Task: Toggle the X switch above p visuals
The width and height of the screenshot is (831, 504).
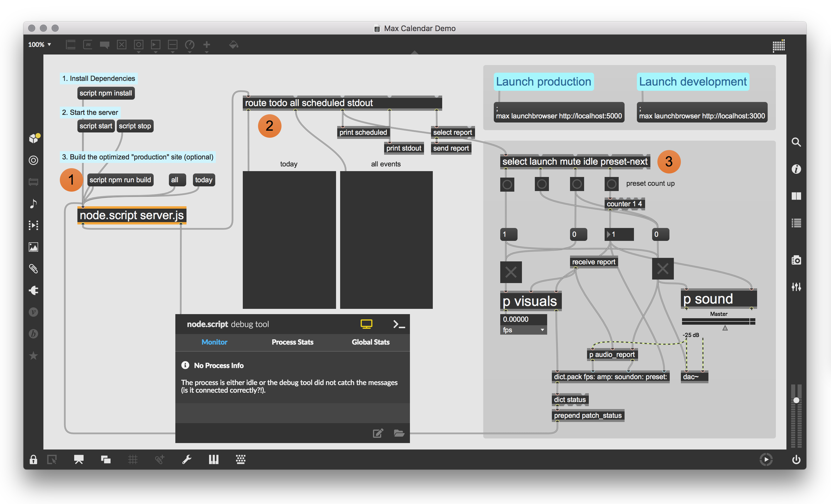Action: click(x=511, y=272)
